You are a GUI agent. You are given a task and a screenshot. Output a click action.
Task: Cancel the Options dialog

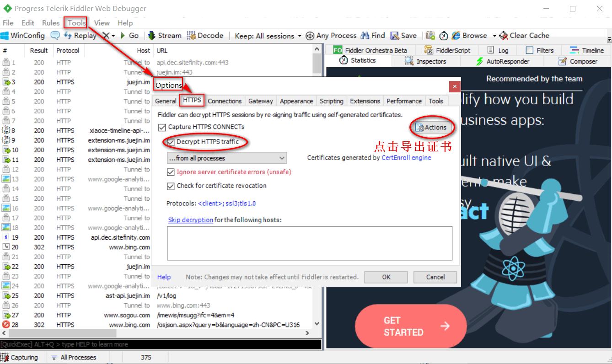pos(435,277)
